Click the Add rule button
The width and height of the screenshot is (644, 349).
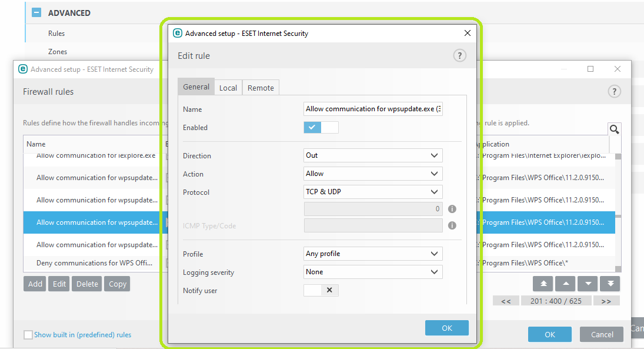pyautogui.click(x=35, y=284)
